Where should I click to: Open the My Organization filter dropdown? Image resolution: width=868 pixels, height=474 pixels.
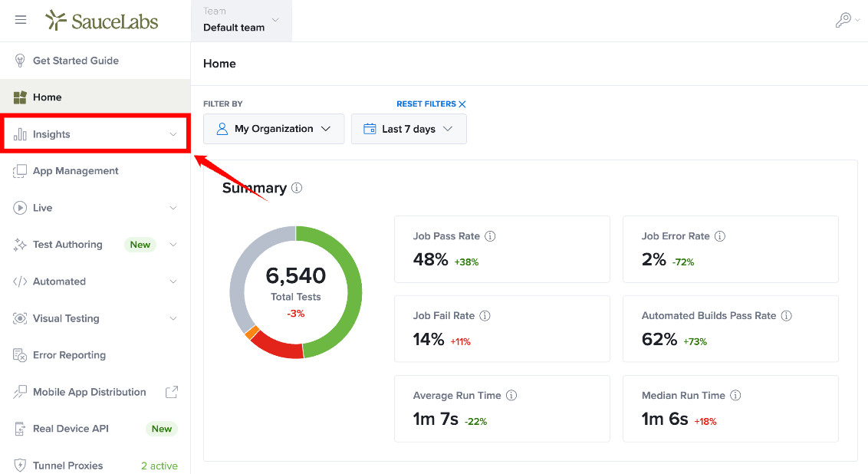pos(274,129)
